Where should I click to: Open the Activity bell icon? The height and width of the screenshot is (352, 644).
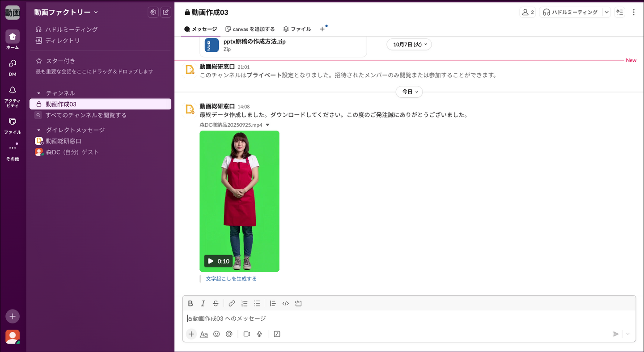(13, 91)
